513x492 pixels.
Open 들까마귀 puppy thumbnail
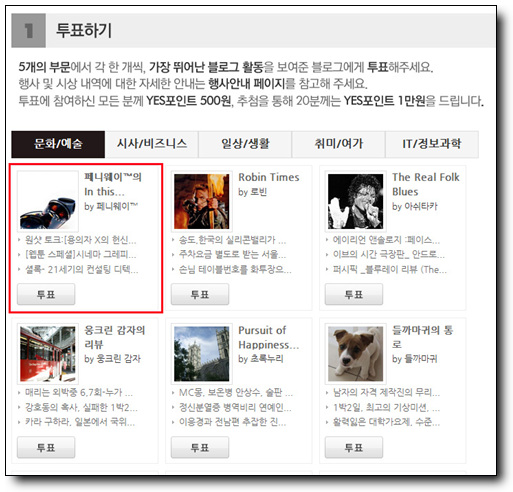point(355,354)
